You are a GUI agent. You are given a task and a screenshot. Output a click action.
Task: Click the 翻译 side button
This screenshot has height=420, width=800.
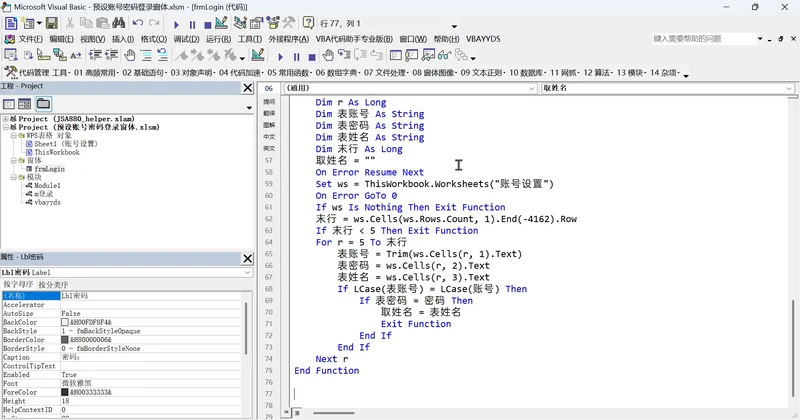point(269,113)
